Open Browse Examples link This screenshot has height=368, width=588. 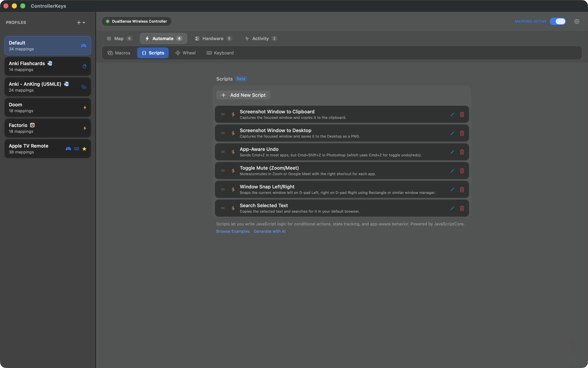233,231
